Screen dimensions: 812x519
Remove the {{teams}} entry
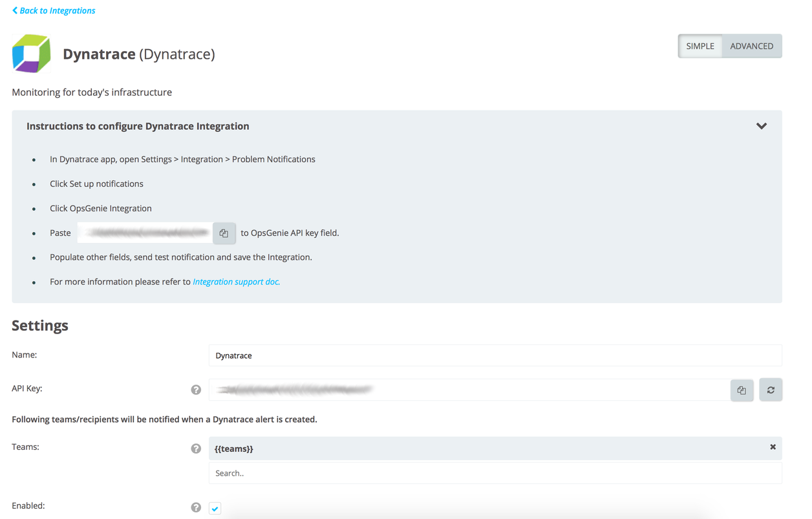(773, 447)
